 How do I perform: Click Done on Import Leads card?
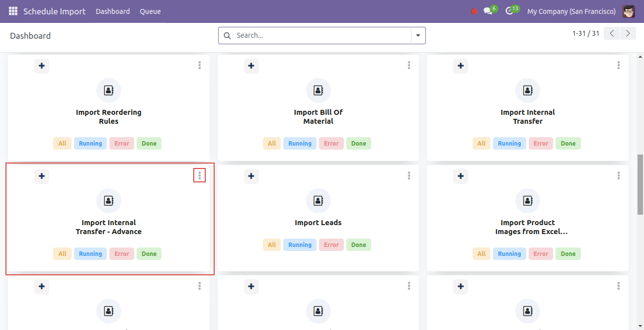pos(359,245)
